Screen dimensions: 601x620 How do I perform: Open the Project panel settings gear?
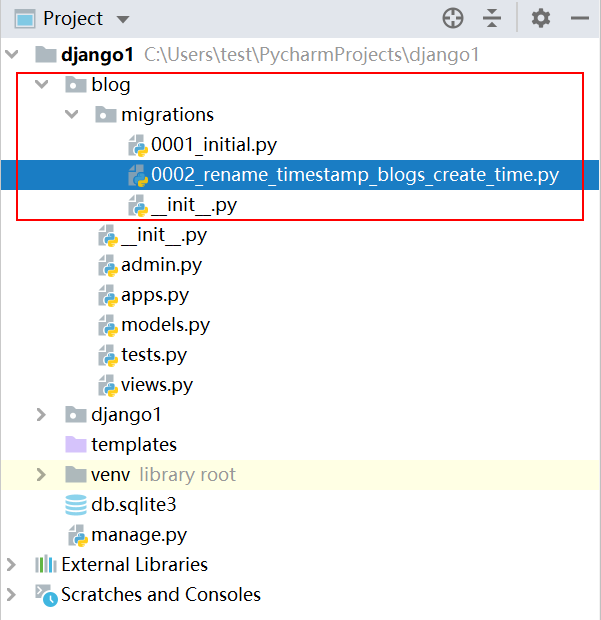point(541,19)
